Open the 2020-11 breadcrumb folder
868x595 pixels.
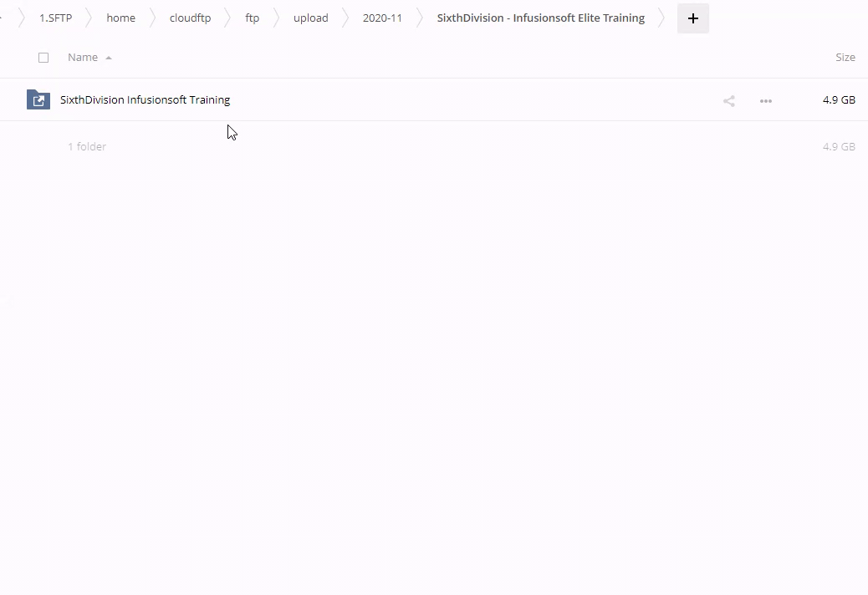382,18
